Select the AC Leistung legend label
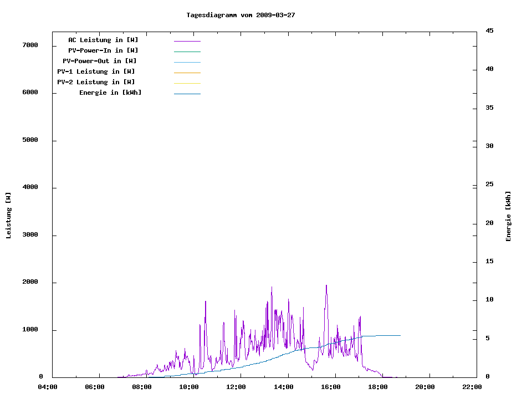Screen dimensions: 532x399 pyautogui.click(x=103, y=40)
